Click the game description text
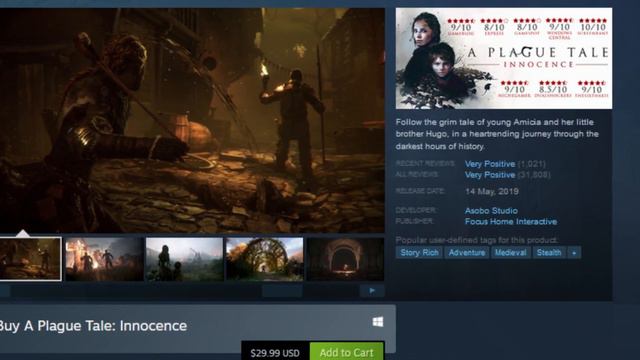 coord(497,134)
